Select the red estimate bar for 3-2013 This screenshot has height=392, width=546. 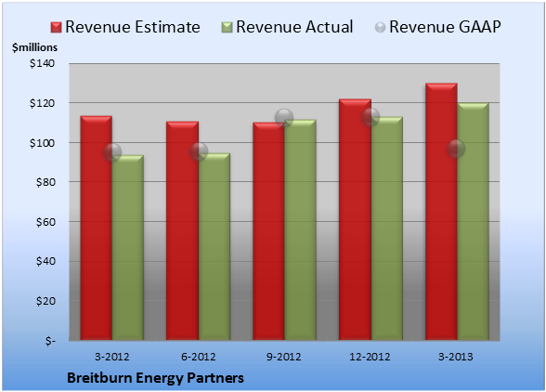(441, 212)
